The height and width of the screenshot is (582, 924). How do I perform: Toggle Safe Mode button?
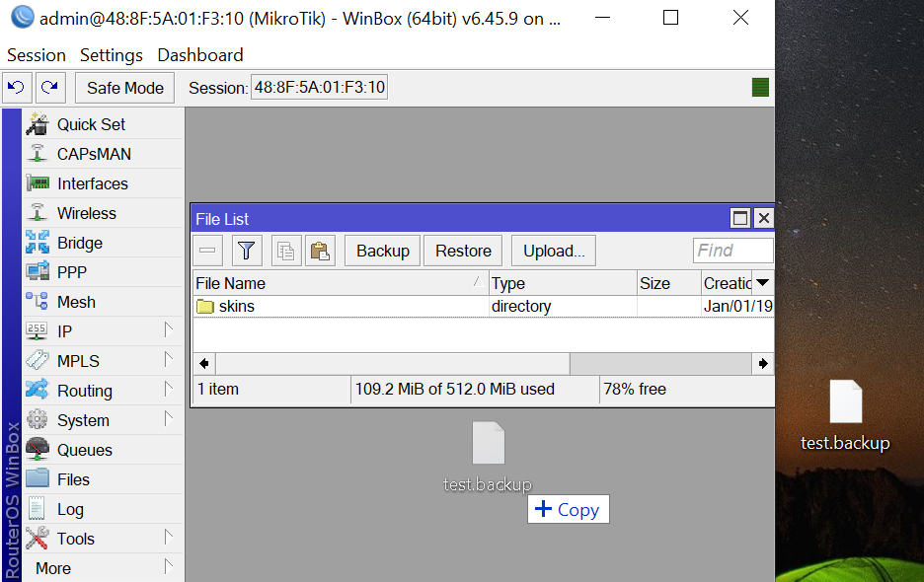pyautogui.click(x=125, y=88)
